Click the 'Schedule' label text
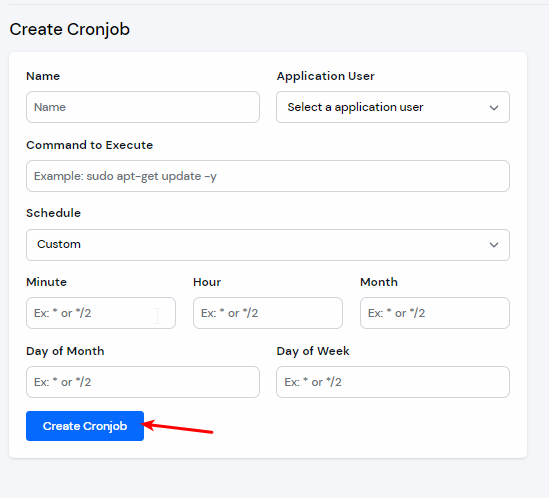The image size is (549, 498). 54,213
